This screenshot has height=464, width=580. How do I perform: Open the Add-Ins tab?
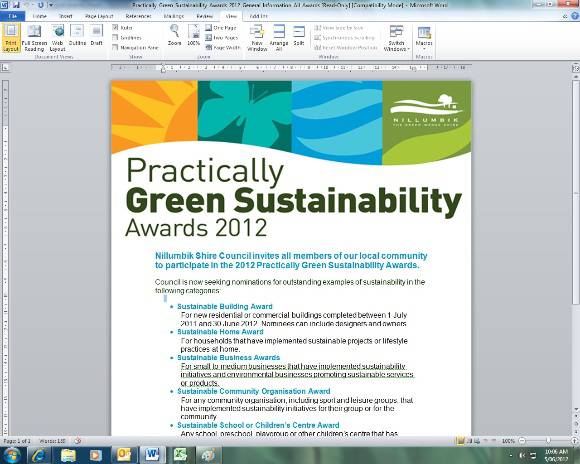(x=259, y=16)
